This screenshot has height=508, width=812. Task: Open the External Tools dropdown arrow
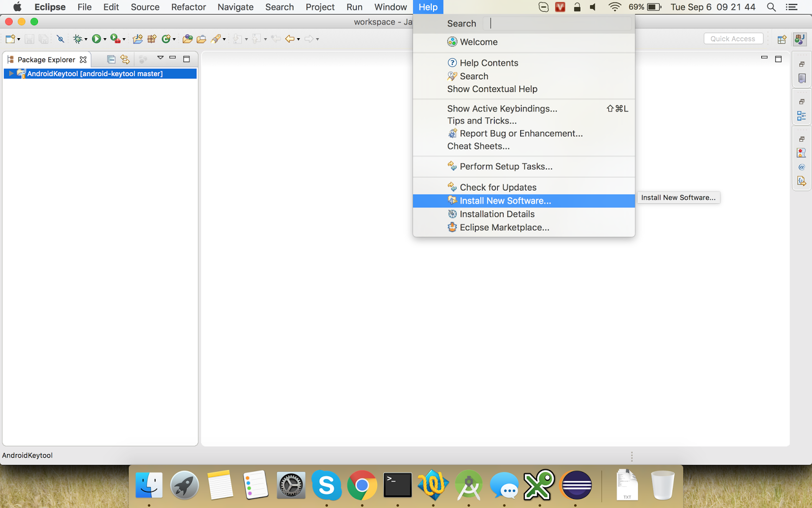pos(124,39)
